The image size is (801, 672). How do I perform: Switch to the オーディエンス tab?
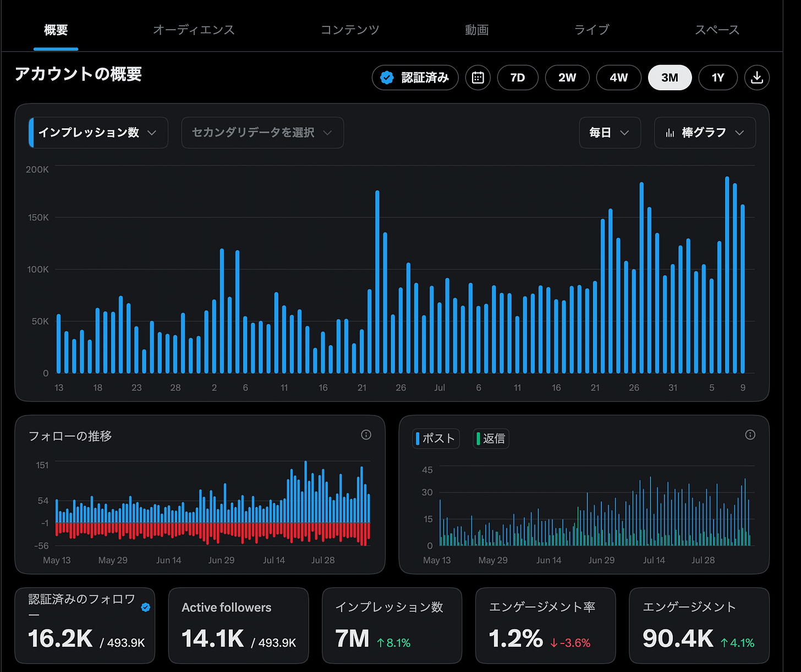tap(194, 30)
